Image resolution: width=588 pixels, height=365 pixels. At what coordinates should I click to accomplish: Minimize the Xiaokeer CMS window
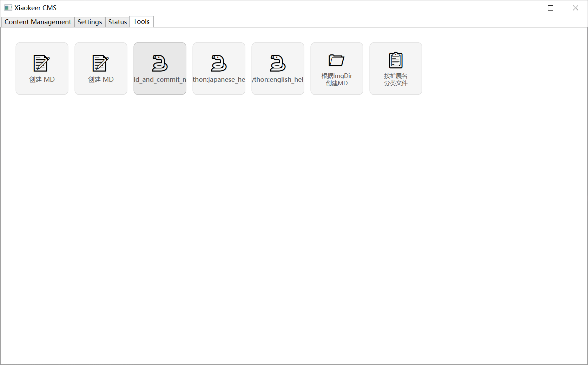pos(526,8)
